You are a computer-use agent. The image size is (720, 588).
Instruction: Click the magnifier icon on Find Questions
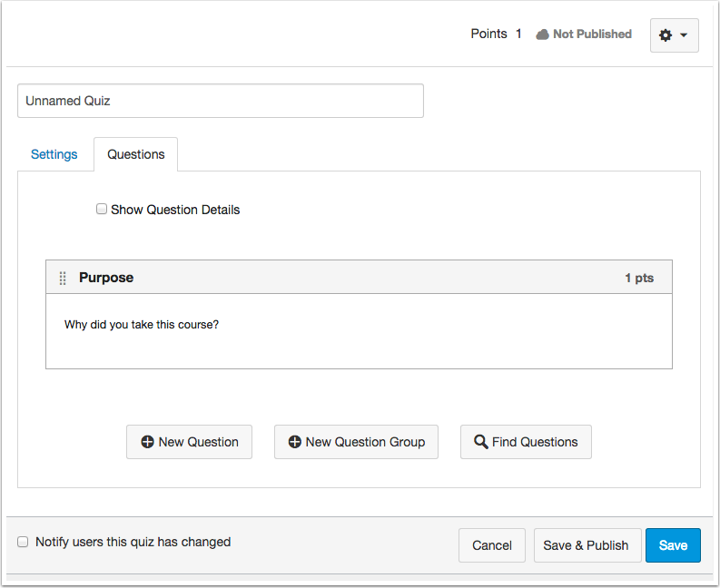(x=481, y=442)
